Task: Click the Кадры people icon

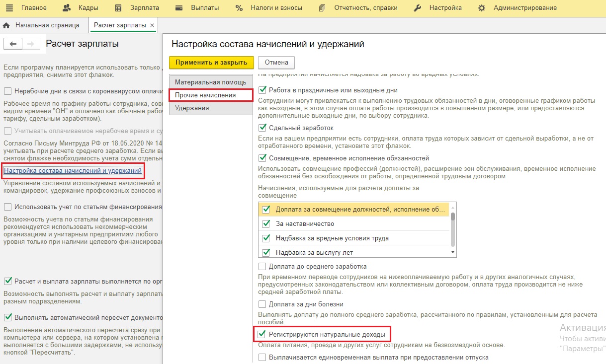Action: coord(68,8)
